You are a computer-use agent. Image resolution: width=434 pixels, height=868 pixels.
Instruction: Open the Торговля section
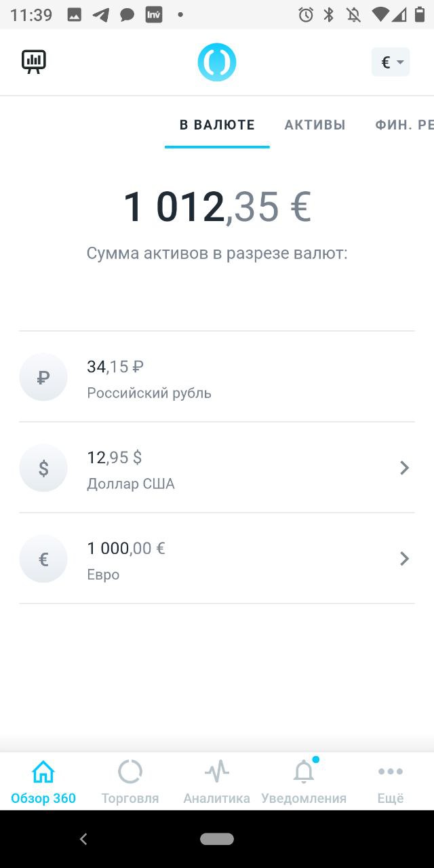(130, 781)
